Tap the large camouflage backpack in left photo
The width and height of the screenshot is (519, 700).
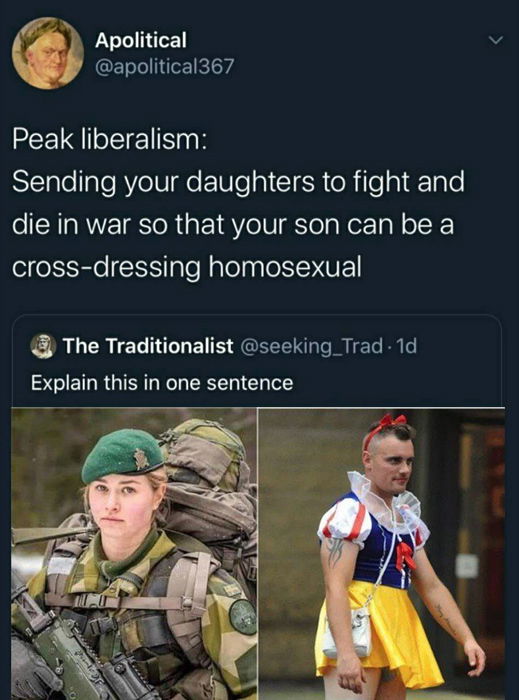tap(210, 491)
